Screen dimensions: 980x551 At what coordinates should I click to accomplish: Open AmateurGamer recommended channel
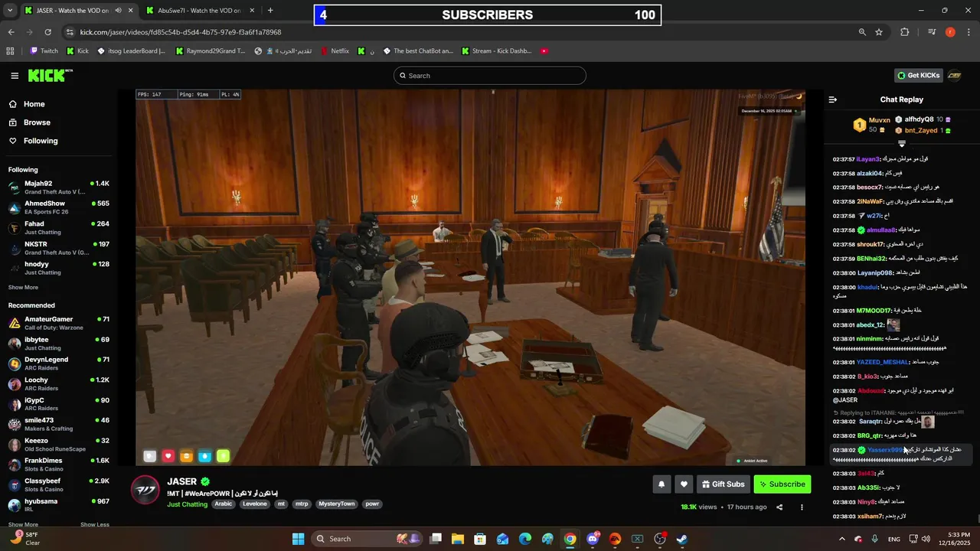(58, 323)
